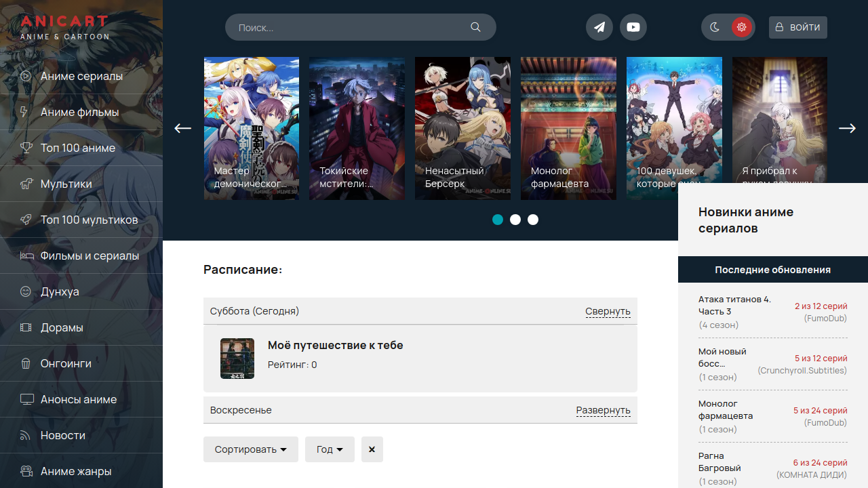Open Мультики section
The image size is (868, 488).
pyautogui.click(x=81, y=184)
